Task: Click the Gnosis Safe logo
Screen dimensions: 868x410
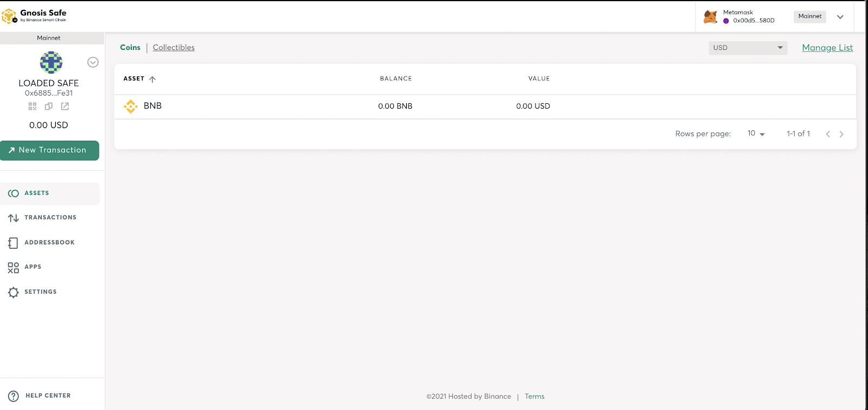Action: [34, 16]
